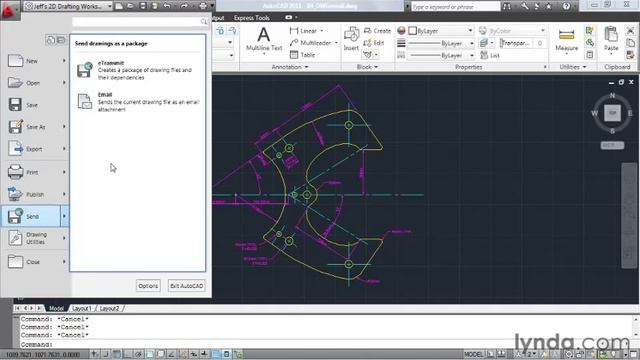This screenshot has height=360, width=640.
Task: Open the WCS coordinate system menu below ViewCube
Action: 612,145
